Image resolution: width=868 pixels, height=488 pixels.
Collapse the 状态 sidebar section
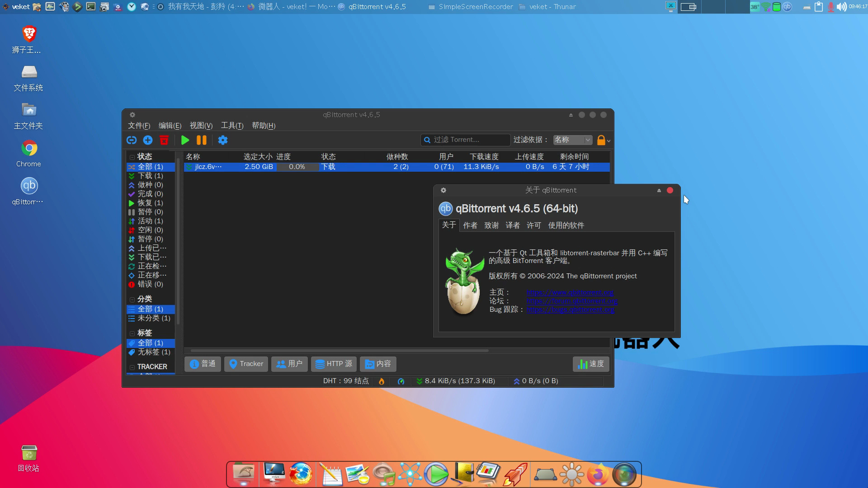[132, 157]
